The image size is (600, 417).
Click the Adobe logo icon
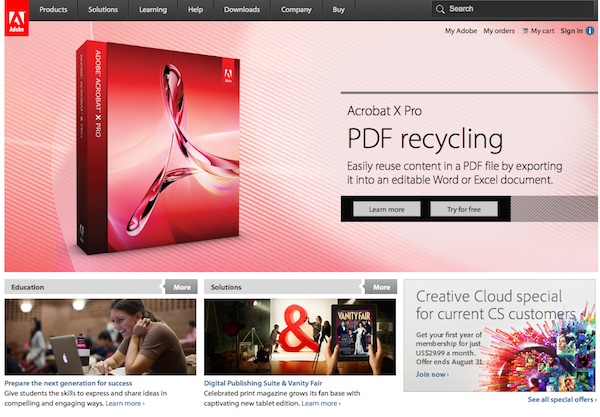click(15, 17)
